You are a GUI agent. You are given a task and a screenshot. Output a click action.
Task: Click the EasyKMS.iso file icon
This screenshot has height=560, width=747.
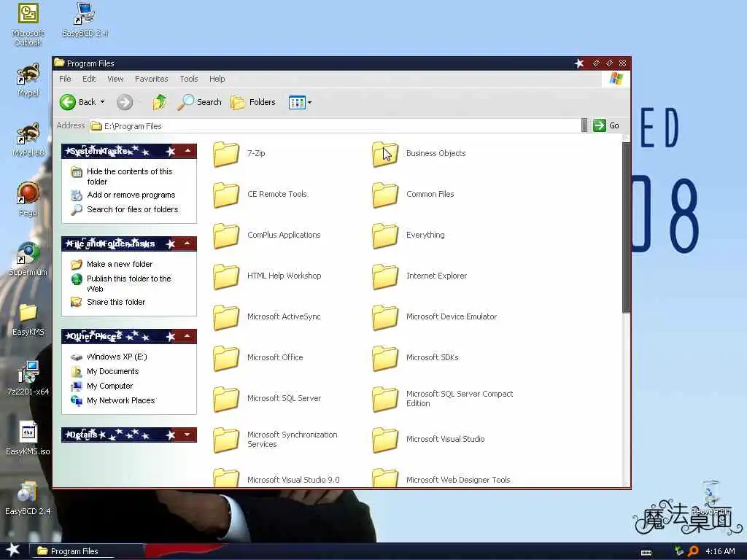pyautogui.click(x=28, y=438)
